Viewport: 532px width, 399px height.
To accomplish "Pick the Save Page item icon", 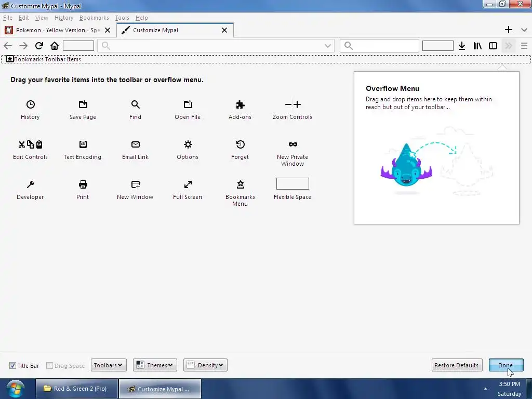I will (83, 104).
